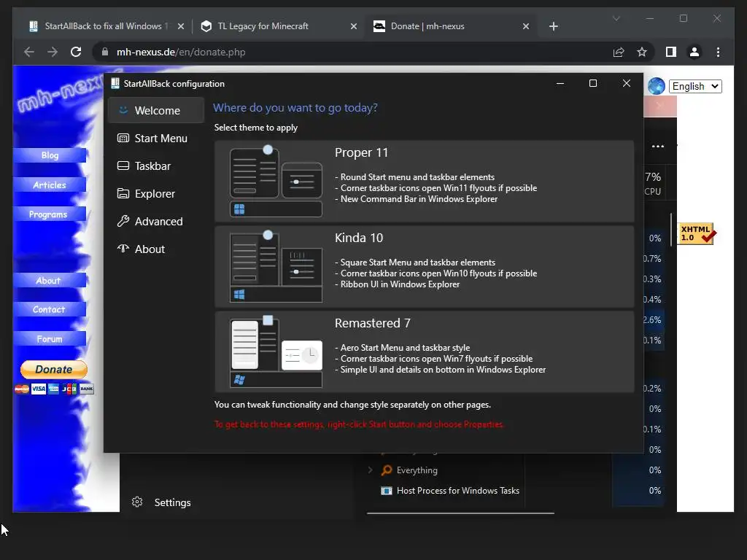747x560 pixels.
Task: Click the Welcome smiley icon
Action: coord(123,110)
